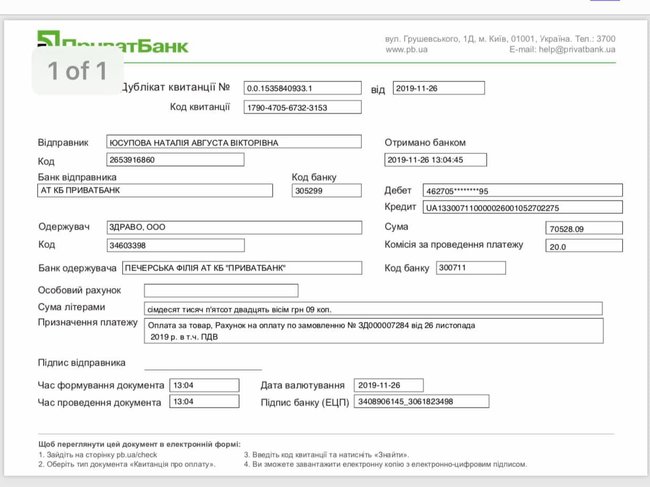The width and height of the screenshot is (650, 487).
Task: Click recipient bank ПЕЧЕРСЬКА ФІЛІЯ field
Action: [242, 268]
